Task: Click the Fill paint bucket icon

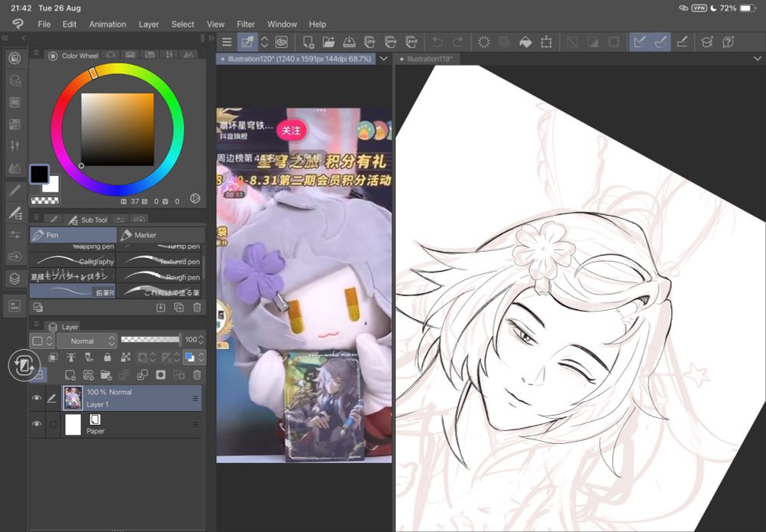Action: [x=525, y=42]
